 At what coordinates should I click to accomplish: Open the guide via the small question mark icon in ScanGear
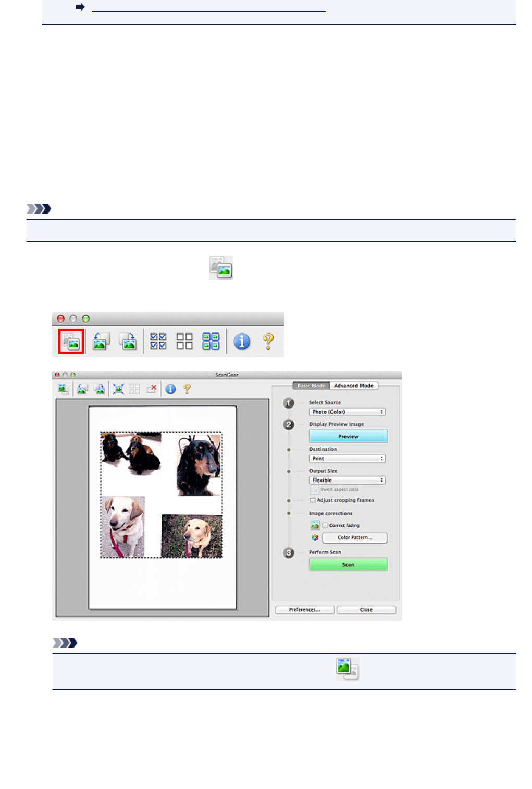coord(187,389)
